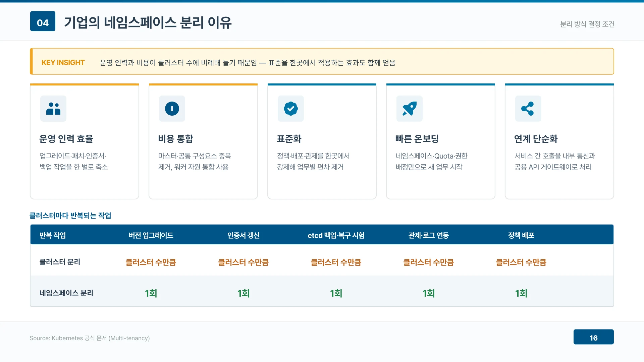Click the etcd 백업·복구 시험 column header
This screenshot has width=644, height=362.
(336, 235)
